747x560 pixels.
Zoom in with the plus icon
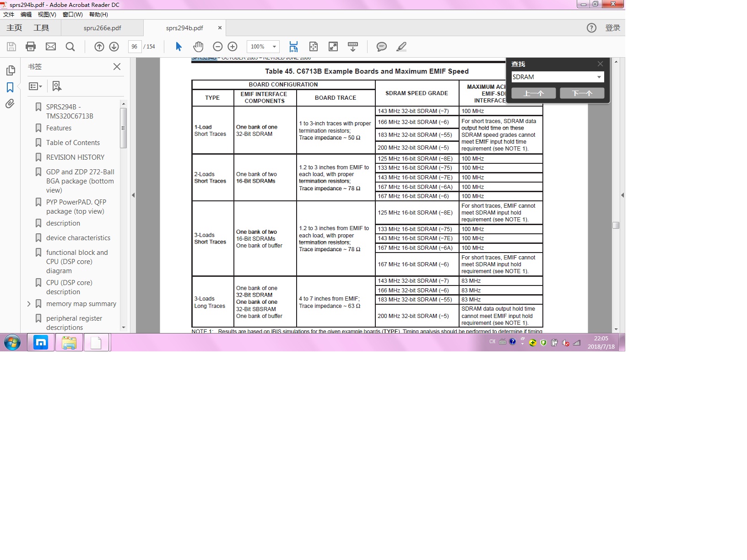[233, 47]
